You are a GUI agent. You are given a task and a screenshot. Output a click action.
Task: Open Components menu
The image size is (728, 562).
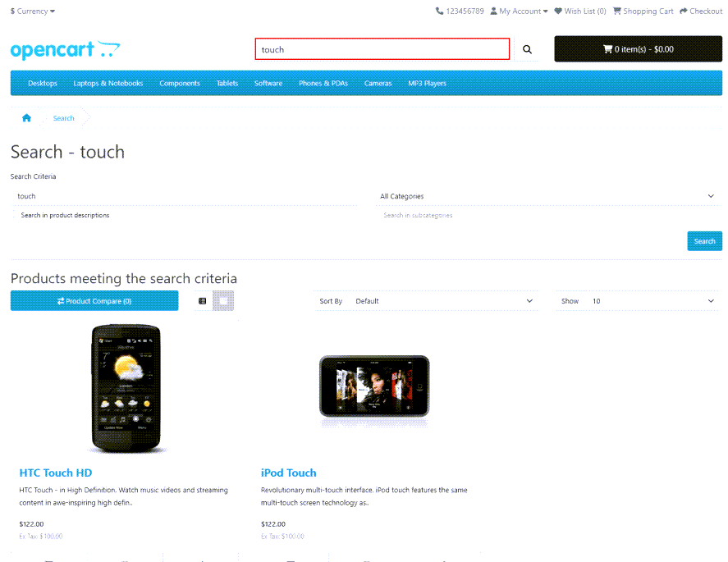pos(180,84)
